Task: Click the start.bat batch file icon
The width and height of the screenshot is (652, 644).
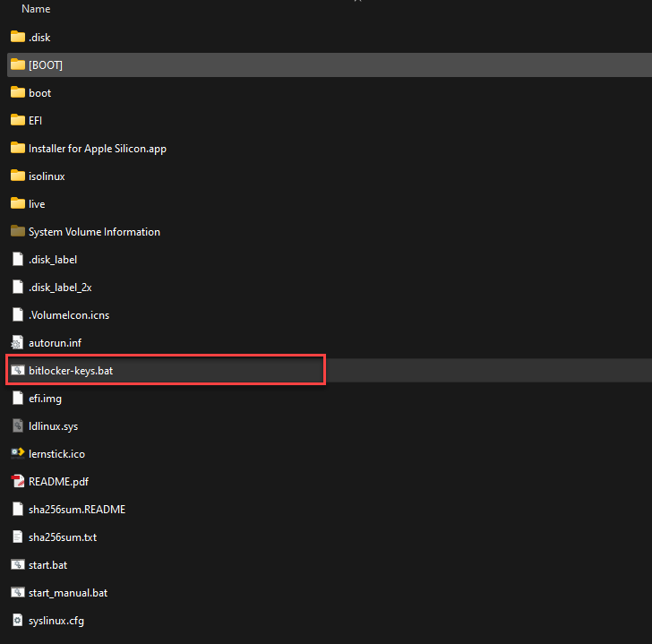Action: (x=17, y=565)
